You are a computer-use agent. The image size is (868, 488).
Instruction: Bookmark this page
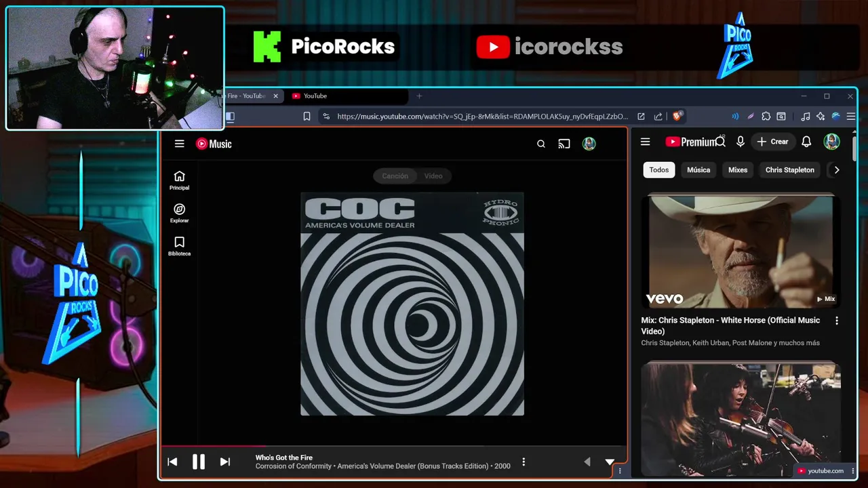(x=307, y=117)
